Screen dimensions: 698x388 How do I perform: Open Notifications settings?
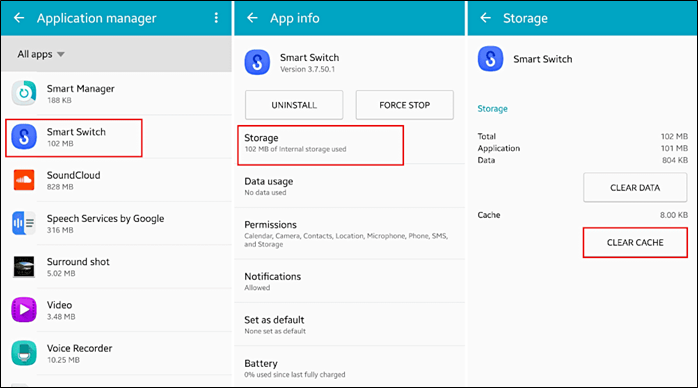(349, 281)
